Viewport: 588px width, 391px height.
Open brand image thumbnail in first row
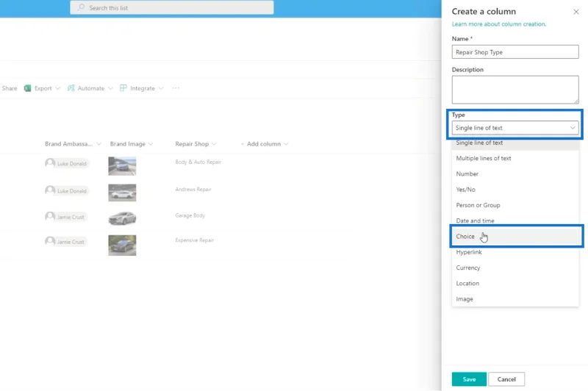(122, 166)
